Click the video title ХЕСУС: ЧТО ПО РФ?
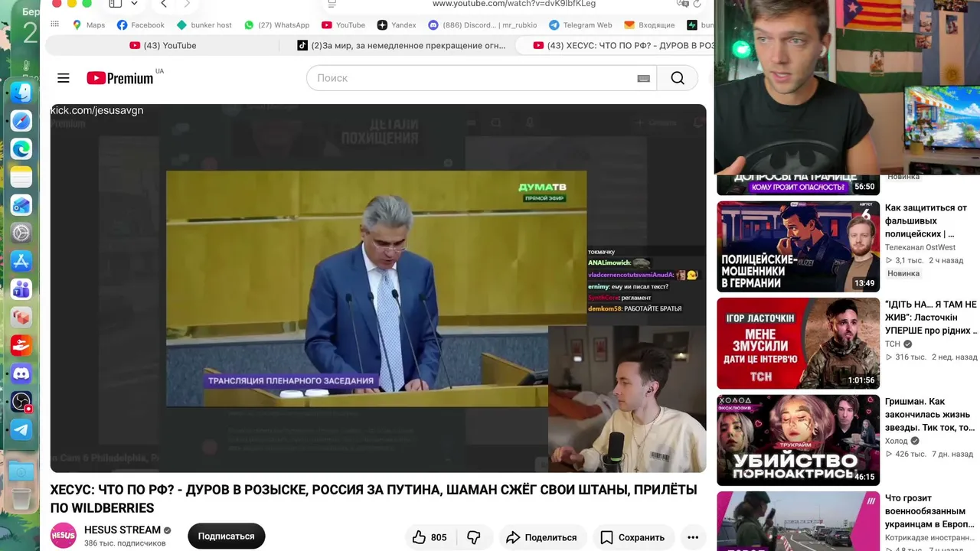Image resolution: width=980 pixels, height=551 pixels. click(x=374, y=499)
